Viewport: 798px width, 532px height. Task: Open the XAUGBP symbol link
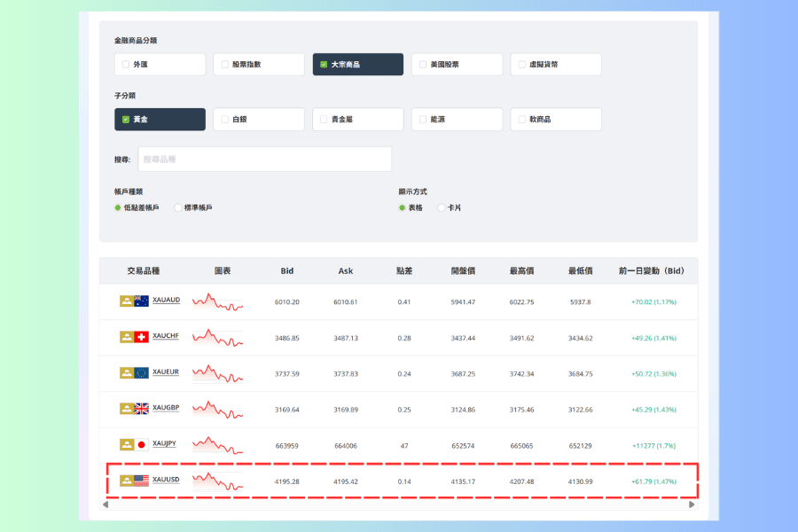(x=166, y=408)
